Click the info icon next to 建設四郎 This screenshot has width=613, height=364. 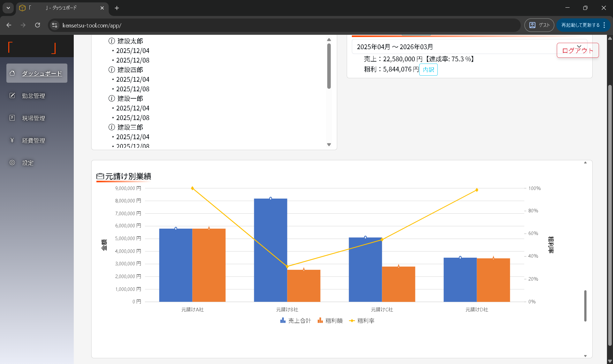[111, 70]
